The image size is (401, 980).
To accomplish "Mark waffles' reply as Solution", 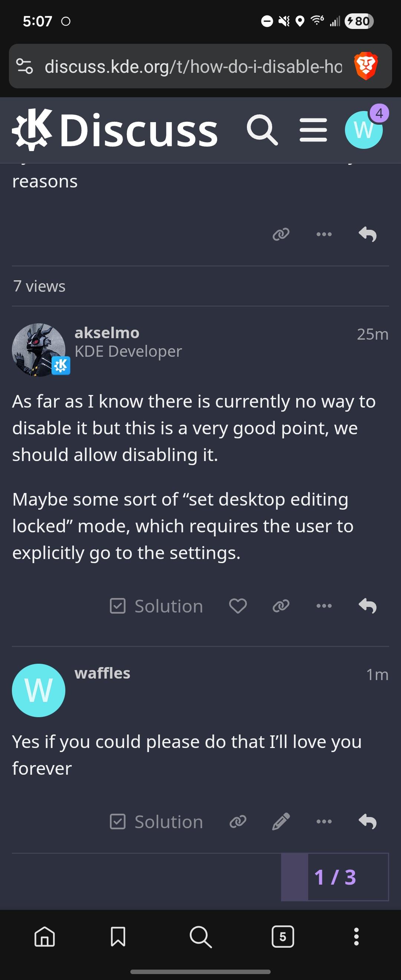I will coord(156,821).
